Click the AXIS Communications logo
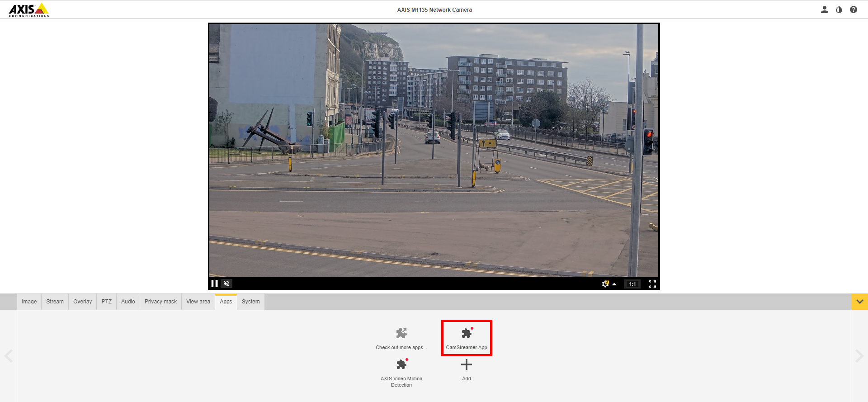This screenshot has width=868, height=402. (x=29, y=10)
